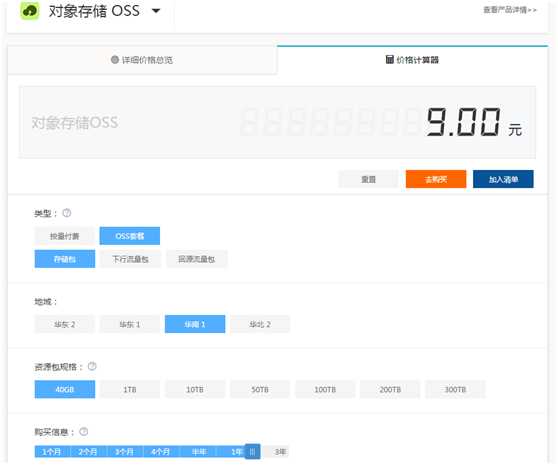This screenshot has height=465, width=558.
Task: Click the green OSS cloud logo icon
Action: [x=30, y=10]
